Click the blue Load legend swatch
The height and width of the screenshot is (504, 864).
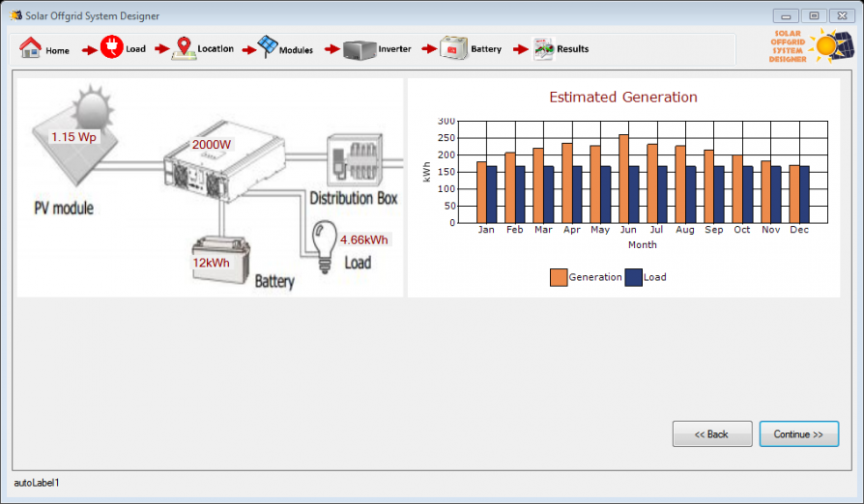click(634, 277)
